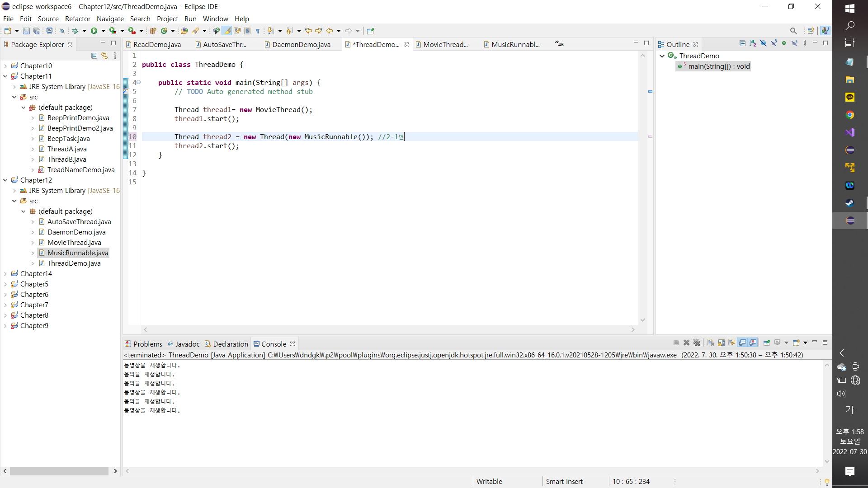Click Remove All Terminated Launches icon
The image size is (868, 488).
pos(697,343)
